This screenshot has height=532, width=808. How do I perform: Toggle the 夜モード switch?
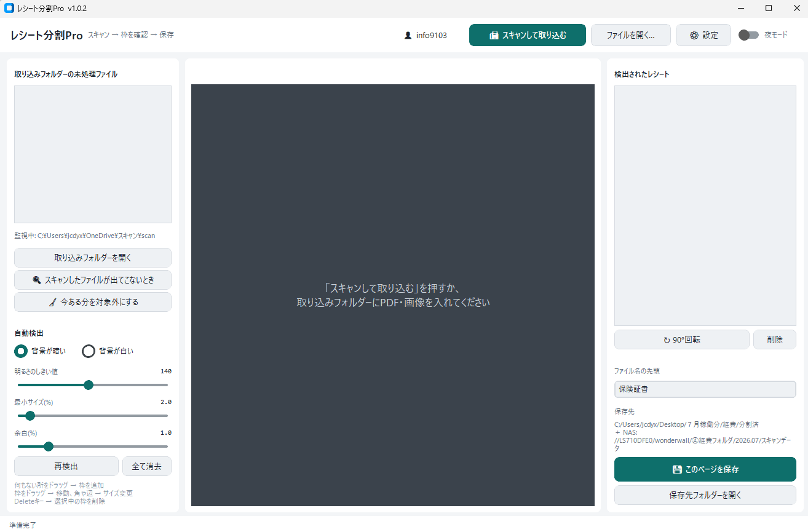click(x=748, y=35)
